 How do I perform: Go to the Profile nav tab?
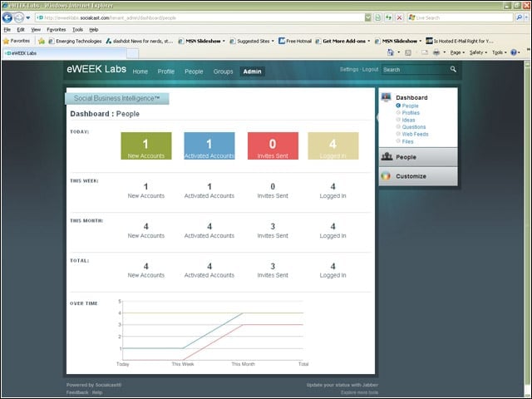click(166, 71)
